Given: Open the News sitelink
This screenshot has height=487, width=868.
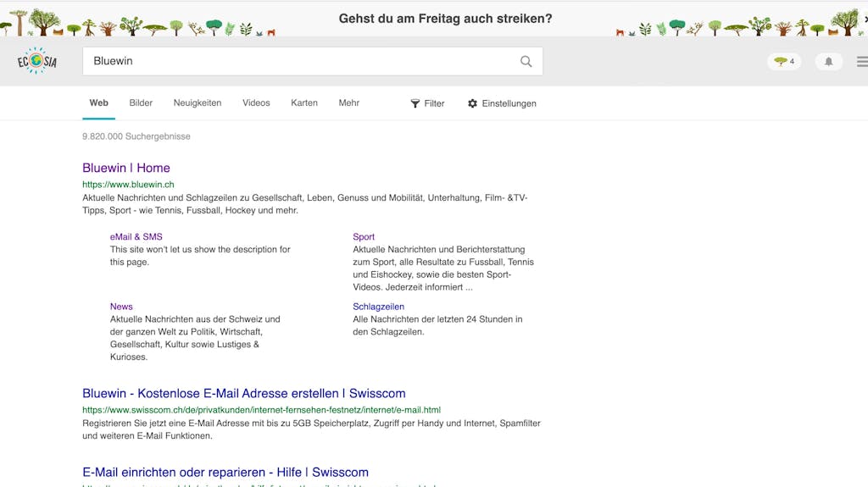Looking at the screenshot, I should (x=121, y=307).
